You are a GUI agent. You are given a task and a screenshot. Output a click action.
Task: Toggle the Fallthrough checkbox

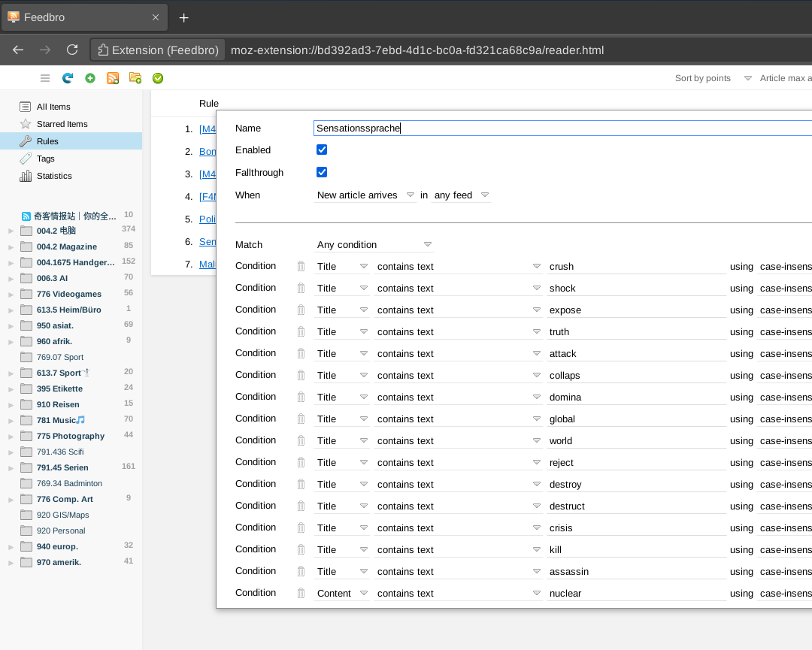(322, 172)
